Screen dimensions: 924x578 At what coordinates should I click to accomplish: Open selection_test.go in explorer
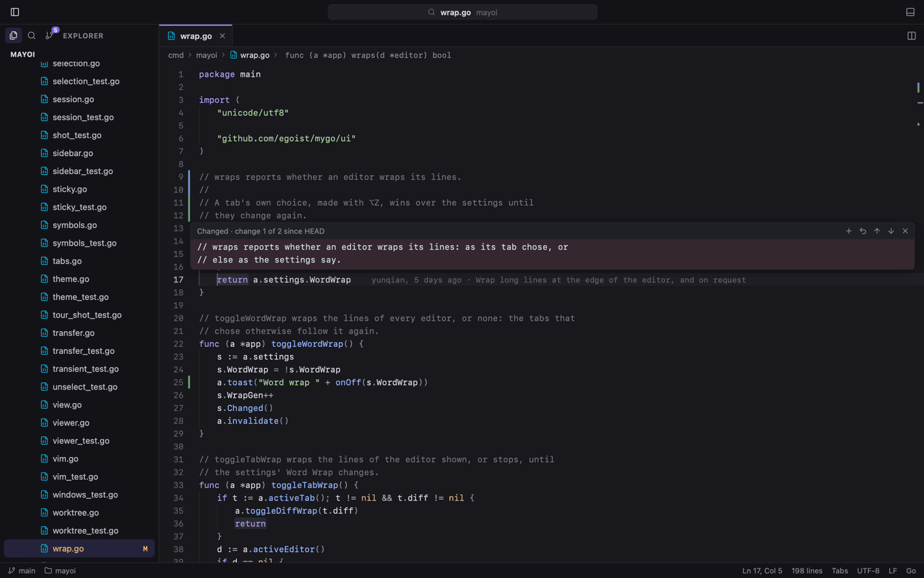pyautogui.click(x=79, y=81)
